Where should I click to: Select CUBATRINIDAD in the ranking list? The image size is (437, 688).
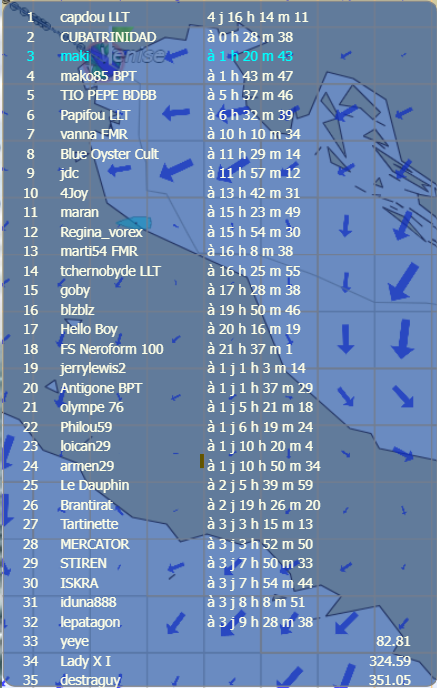click(108, 37)
